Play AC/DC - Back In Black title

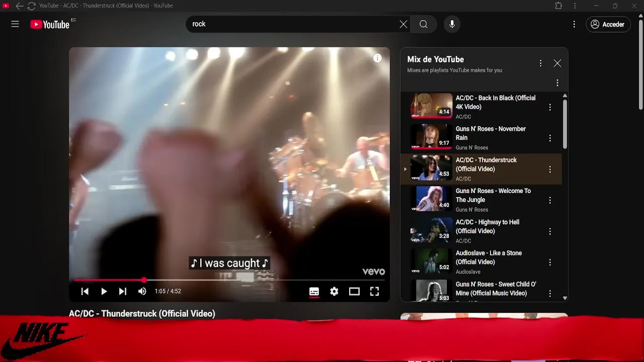coord(495,103)
